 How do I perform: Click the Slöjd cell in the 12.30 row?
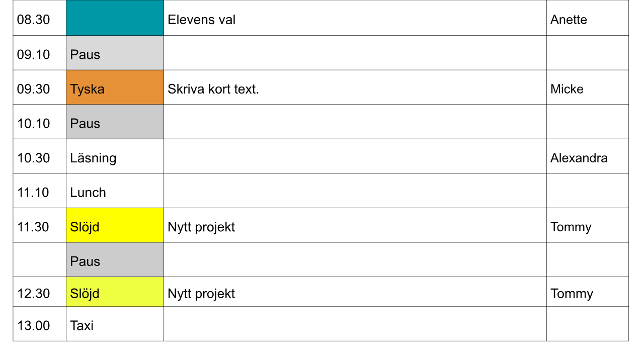click(x=115, y=293)
